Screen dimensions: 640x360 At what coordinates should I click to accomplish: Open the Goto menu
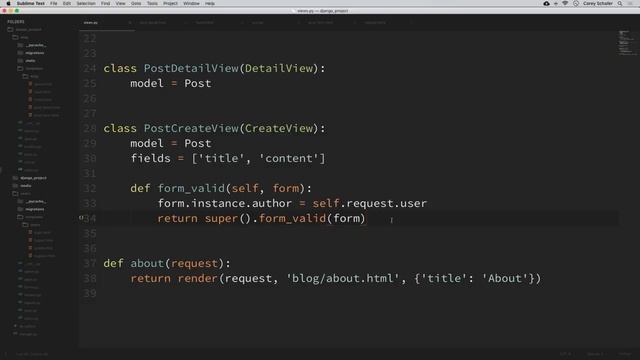click(x=136, y=3)
